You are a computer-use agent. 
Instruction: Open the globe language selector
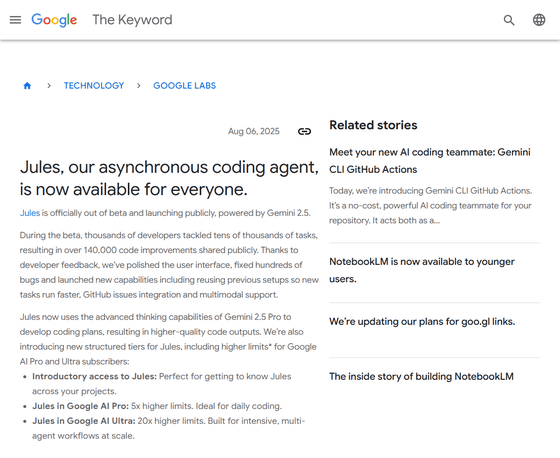click(x=539, y=20)
